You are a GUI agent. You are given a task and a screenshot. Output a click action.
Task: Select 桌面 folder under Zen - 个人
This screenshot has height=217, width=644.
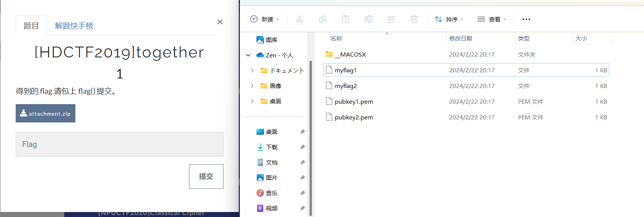click(271, 101)
